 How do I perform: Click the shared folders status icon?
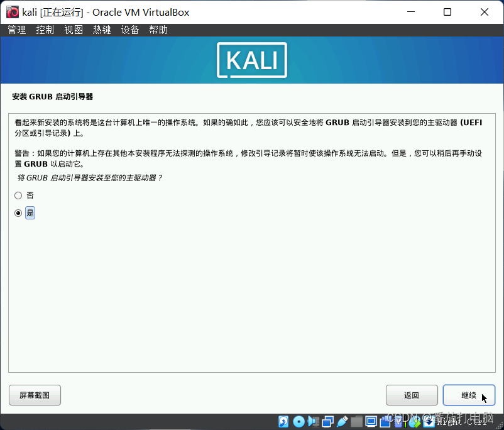pos(356,421)
